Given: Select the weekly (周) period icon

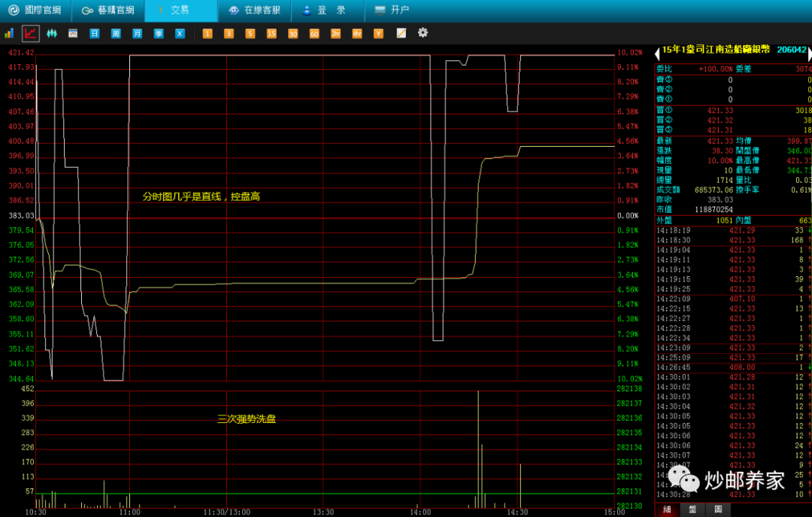Looking at the screenshot, I should click(x=116, y=33).
